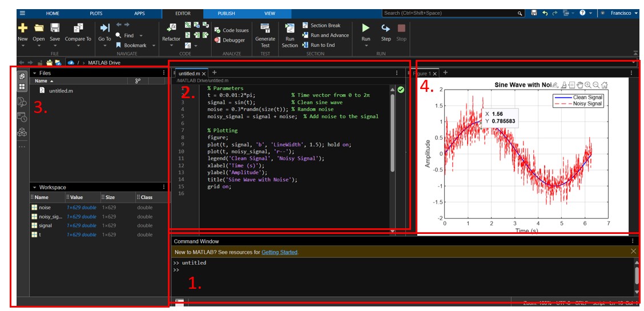Click the Refactor icon
Viewport: 644px width, 311px height.
point(171,28)
